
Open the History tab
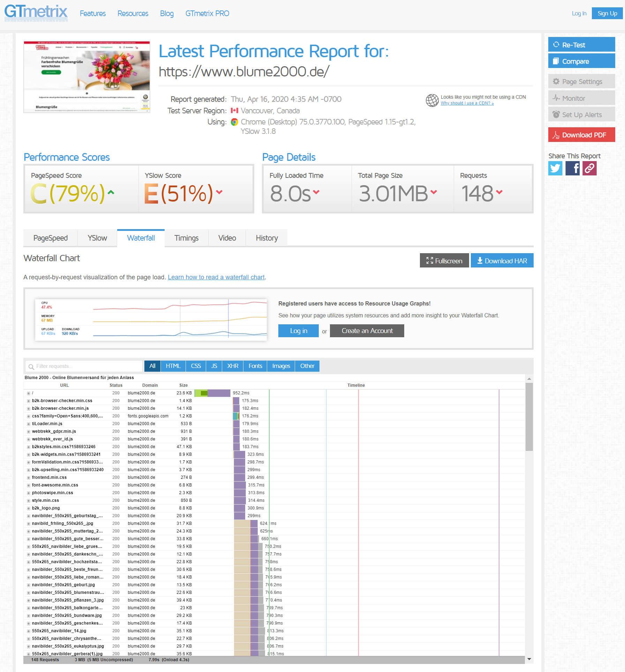click(x=267, y=238)
